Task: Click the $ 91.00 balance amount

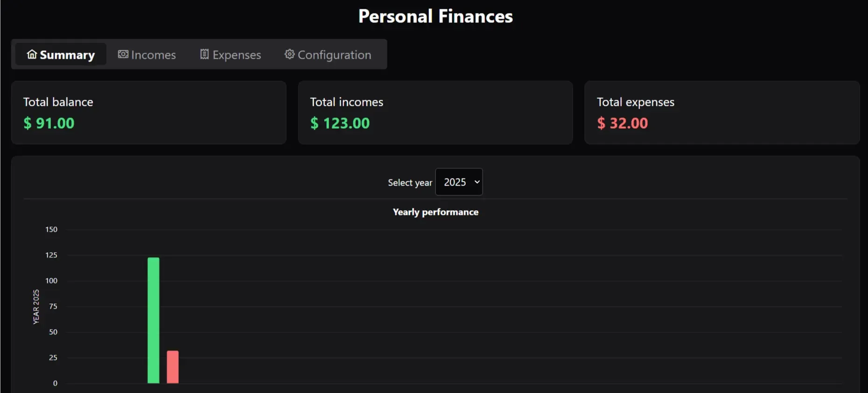Action: [49, 123]
